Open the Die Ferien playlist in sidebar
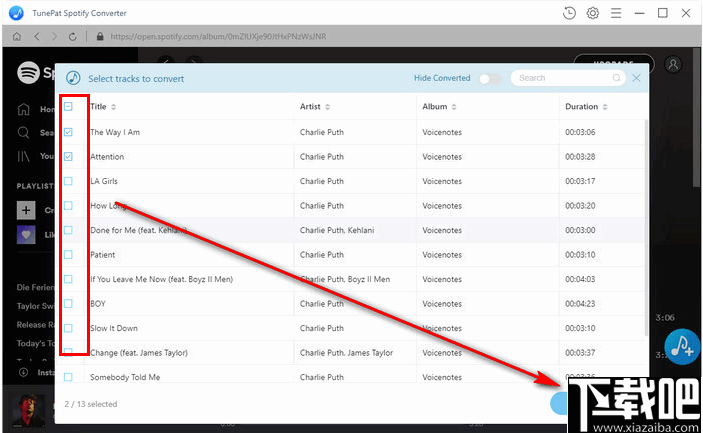Viewport: 703px width, 433px height. (35, 287)
